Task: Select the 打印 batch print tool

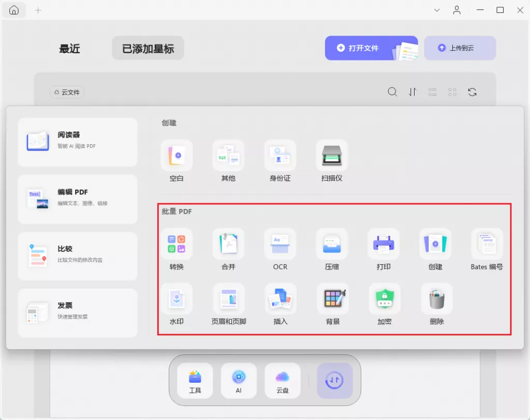Action: click(x=384, y=250)
